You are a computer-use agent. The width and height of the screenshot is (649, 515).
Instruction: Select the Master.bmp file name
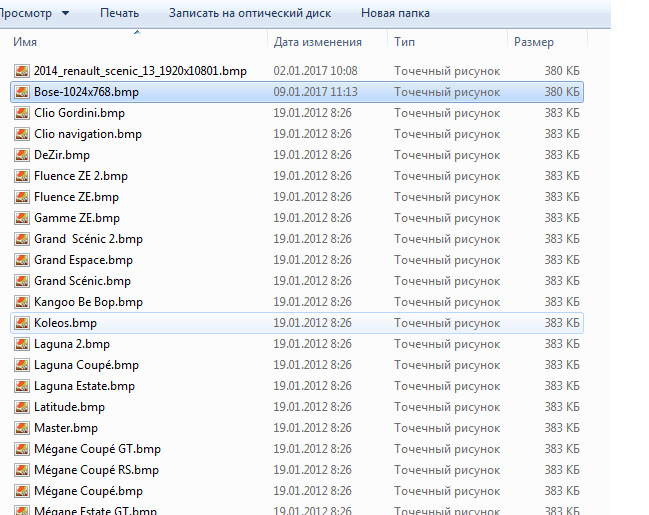[66, 428]
